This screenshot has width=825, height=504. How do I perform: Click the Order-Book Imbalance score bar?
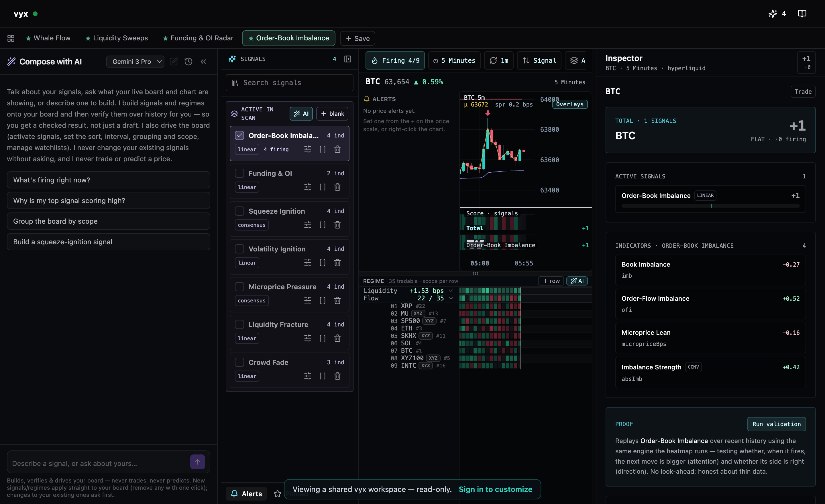tap(710, 206)
